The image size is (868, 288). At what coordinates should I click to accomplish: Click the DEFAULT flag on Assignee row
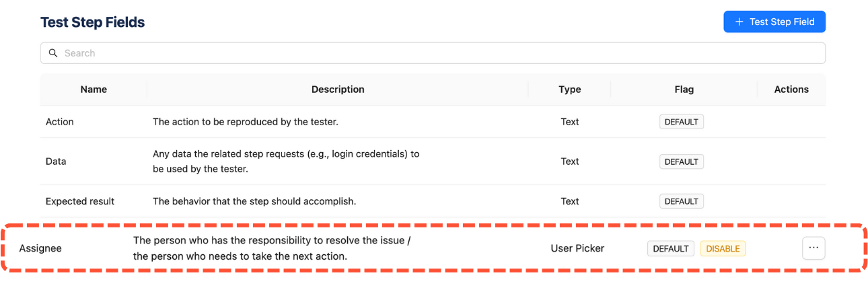(x=670, y=248)
